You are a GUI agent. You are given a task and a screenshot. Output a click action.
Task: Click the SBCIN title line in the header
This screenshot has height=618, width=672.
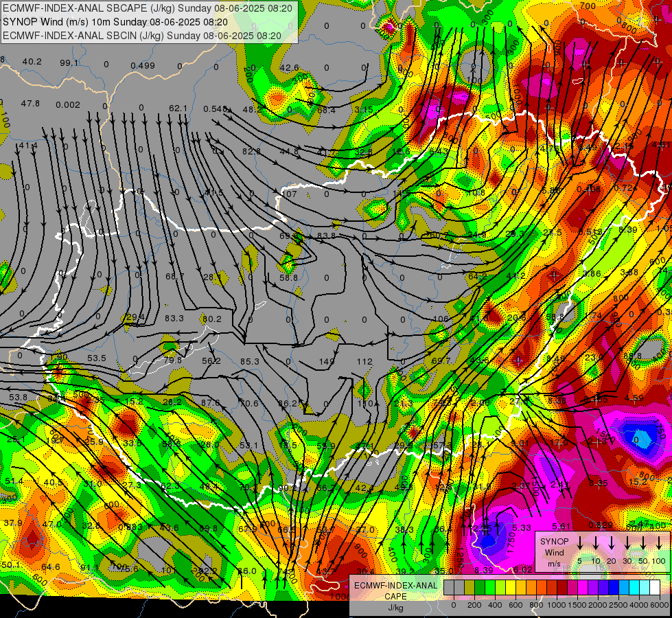(x=142, y=36)
